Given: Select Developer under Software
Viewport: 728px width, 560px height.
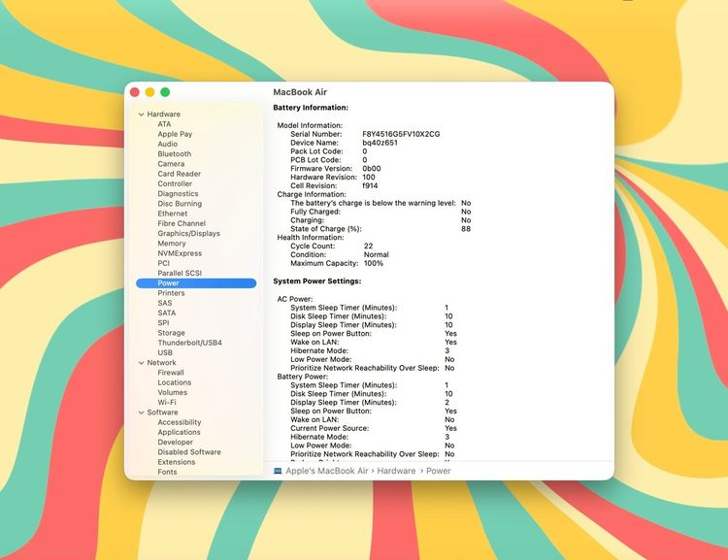Looking at the screenshot, I should coord(175,442).
